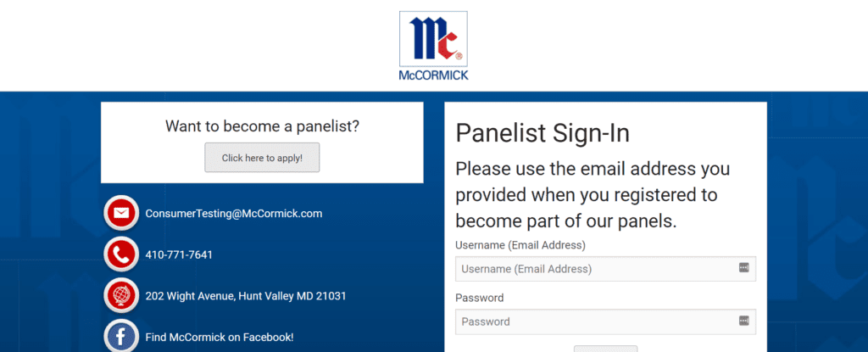Click the McCormick wordmark text under the logo
The image size is (868, 352).
(433, 75)
